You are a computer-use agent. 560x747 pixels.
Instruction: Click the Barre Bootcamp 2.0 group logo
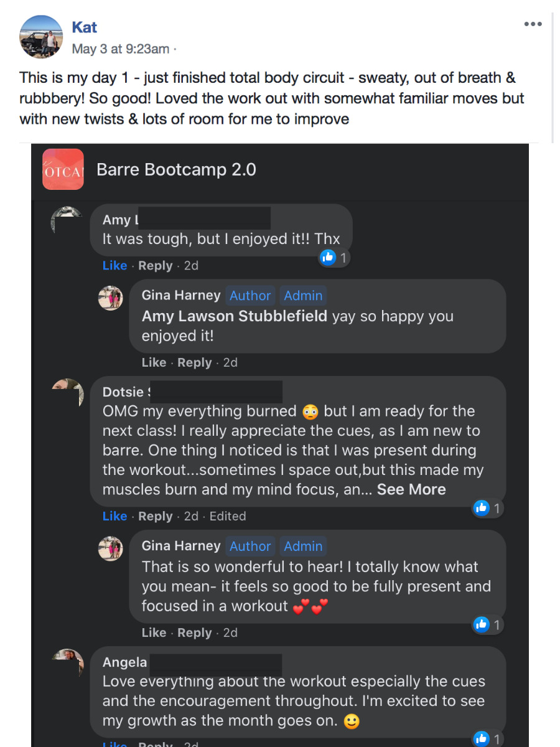(x=63, y=169)
